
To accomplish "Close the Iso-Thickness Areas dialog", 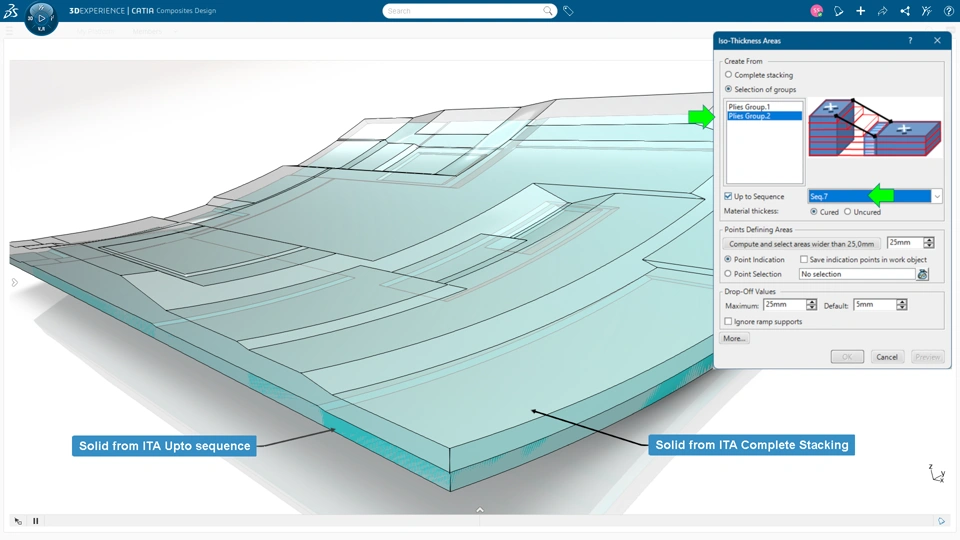I will 937,40.
